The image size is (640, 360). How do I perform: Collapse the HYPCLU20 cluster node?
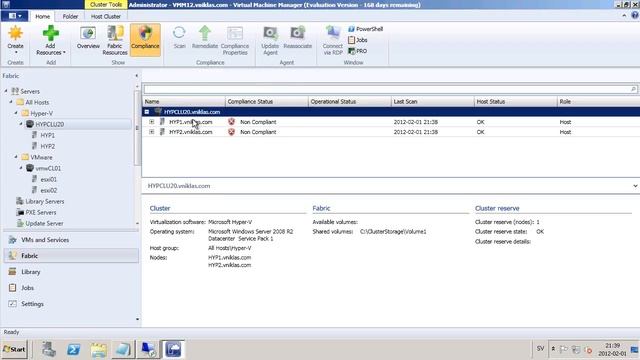(21, 124)
